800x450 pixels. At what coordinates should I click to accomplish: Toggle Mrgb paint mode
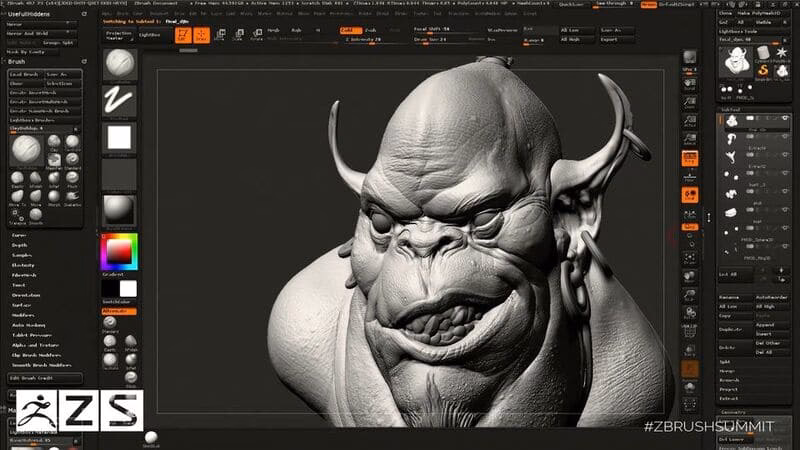(273, 31)
